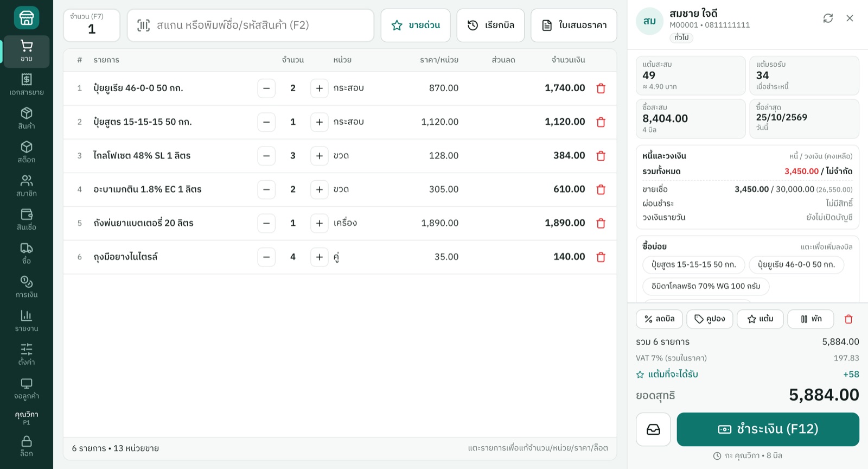Click the refresh customer icon

coord(828,18)
